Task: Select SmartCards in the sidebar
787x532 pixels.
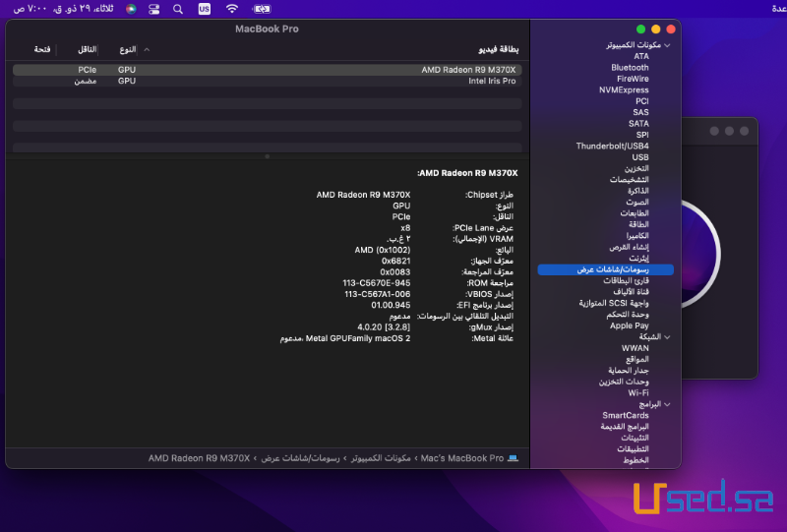Action: coord(626,415)
